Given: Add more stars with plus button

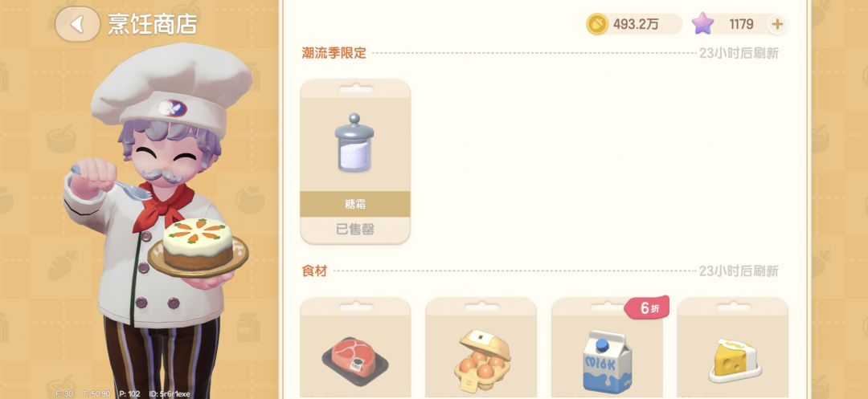Looking at the screenshot, I should [777, 24].
